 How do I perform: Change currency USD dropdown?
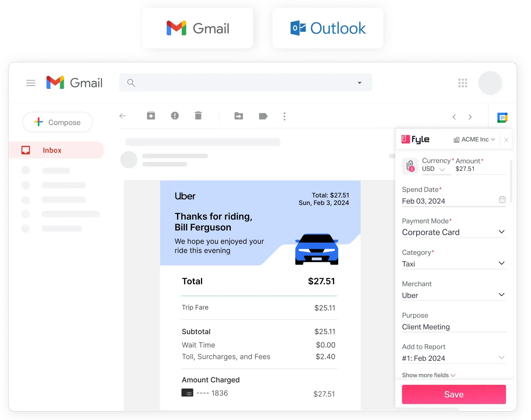coord(437,169)
